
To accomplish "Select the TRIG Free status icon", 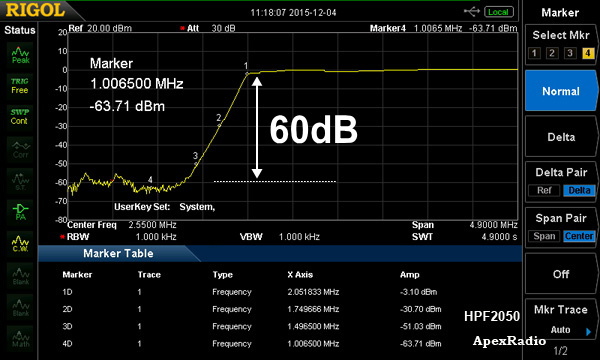I will pos(20,86).
